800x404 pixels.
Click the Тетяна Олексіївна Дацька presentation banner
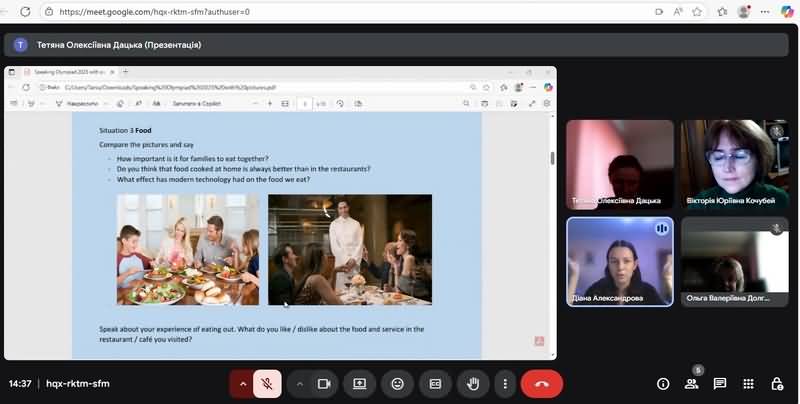click(118, 45)
